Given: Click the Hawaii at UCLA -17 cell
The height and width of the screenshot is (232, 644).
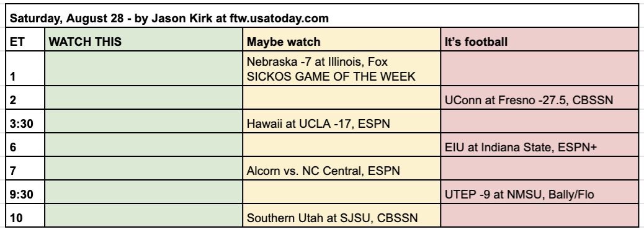Looking at the screenshot, I should click(x=342, y=121).
